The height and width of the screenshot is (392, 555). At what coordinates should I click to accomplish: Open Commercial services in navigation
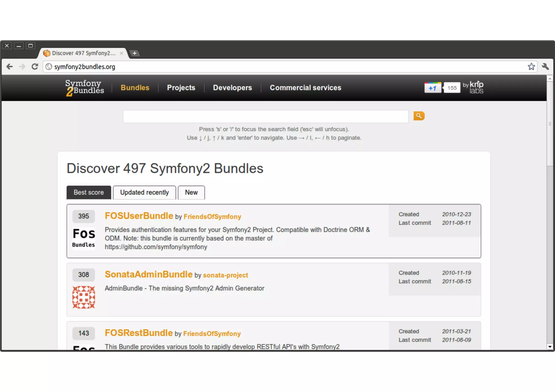(305, 88)
